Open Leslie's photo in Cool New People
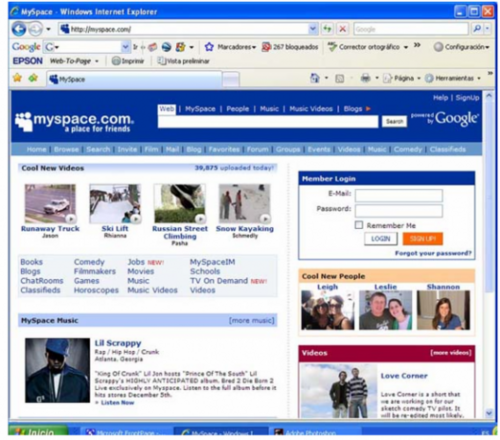This screenshot has height=440, width=500. click(385, 310)
